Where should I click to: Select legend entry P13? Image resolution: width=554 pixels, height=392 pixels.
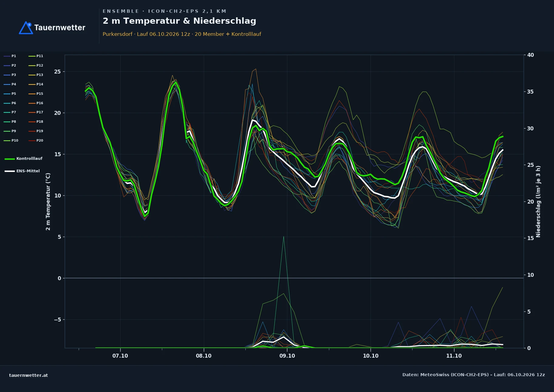[36, 75]
